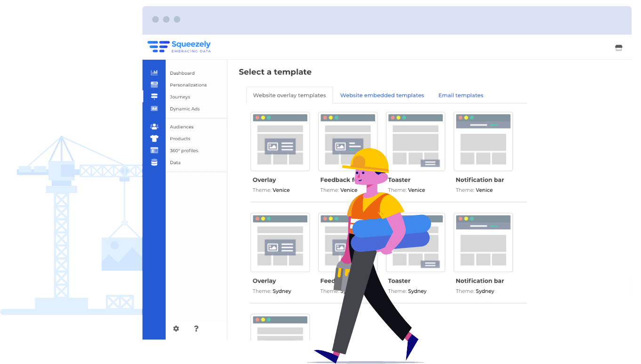This screenshot has width=641, height=364.
Task: Select the Sydney Toaster template label
Action: pyautogui.click(x=399, y=281)
